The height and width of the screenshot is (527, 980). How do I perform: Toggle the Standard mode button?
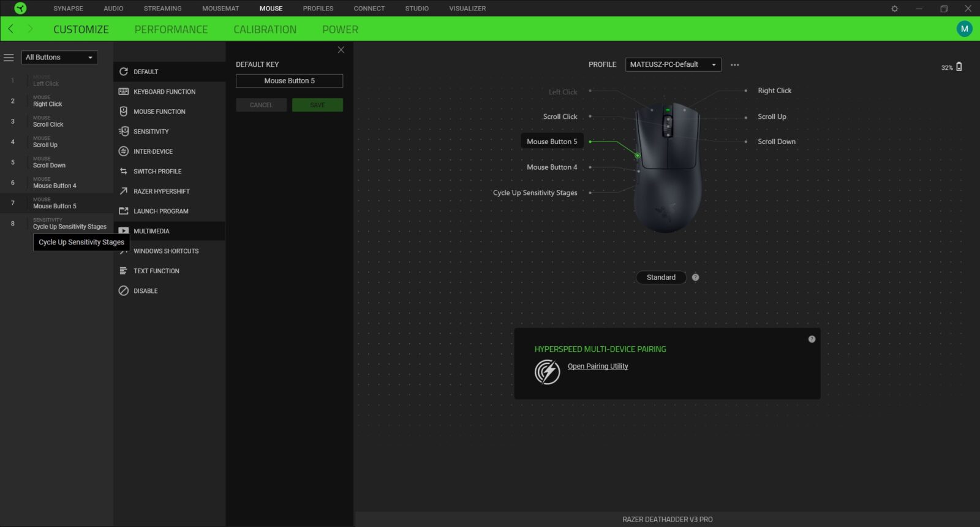(661, 278)
